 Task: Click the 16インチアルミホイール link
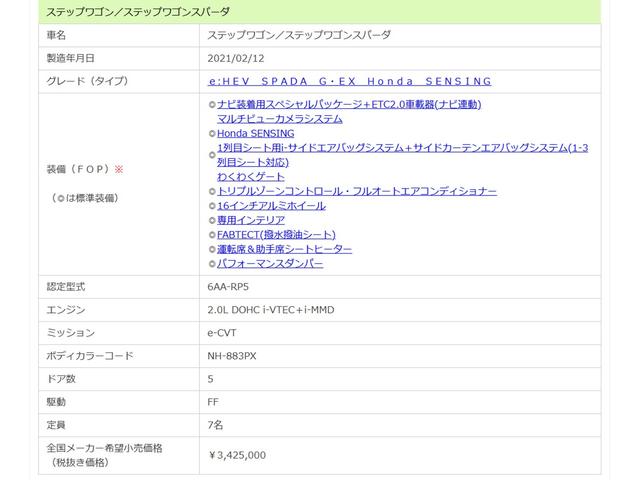(271, 205)
